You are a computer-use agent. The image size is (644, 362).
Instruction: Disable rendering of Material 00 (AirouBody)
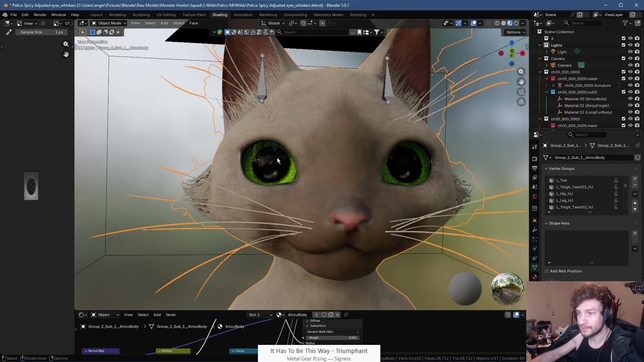tap(637, 99)
